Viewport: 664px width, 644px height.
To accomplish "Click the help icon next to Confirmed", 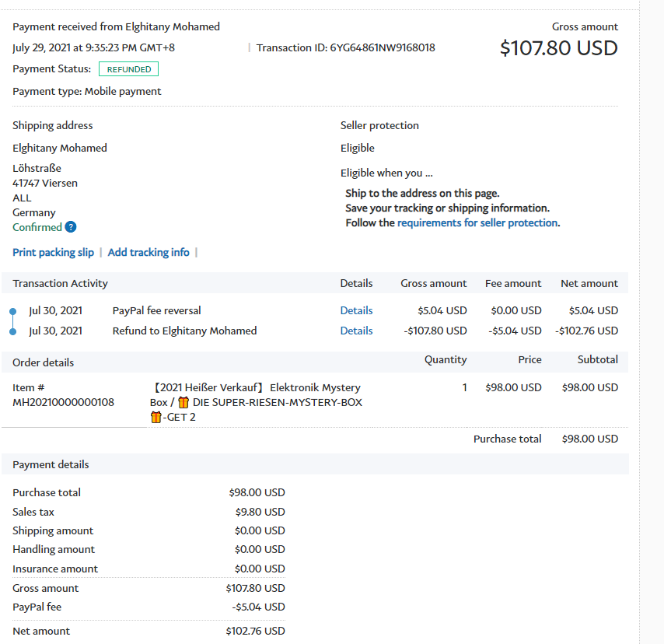I will pyautogui.click(x=71, y=227).
